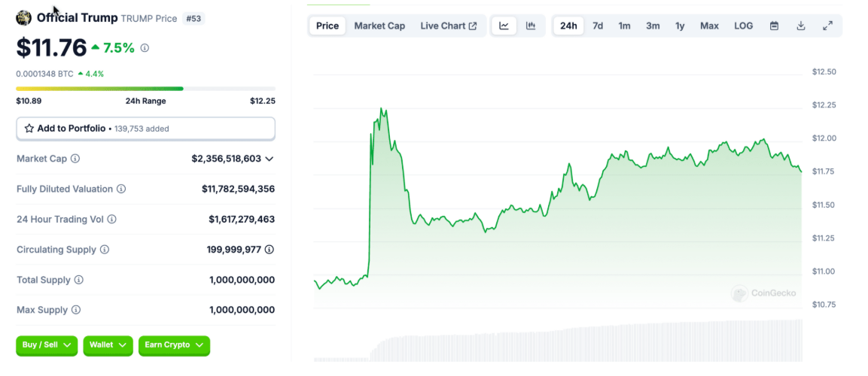This screenshot has height=376, width=868.
Task: Open the Earn Crypto dropdown
Action: point(175,345)
